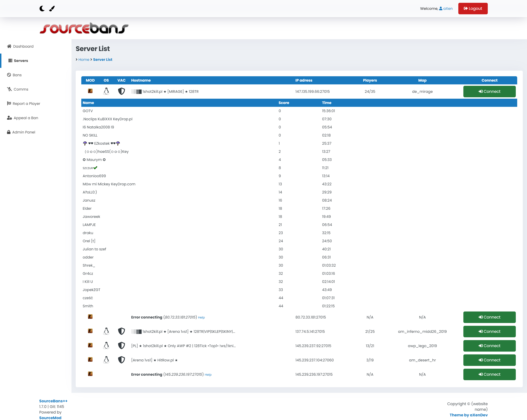
Task: Open Appeal a Ban page
Action: (26, 118)
